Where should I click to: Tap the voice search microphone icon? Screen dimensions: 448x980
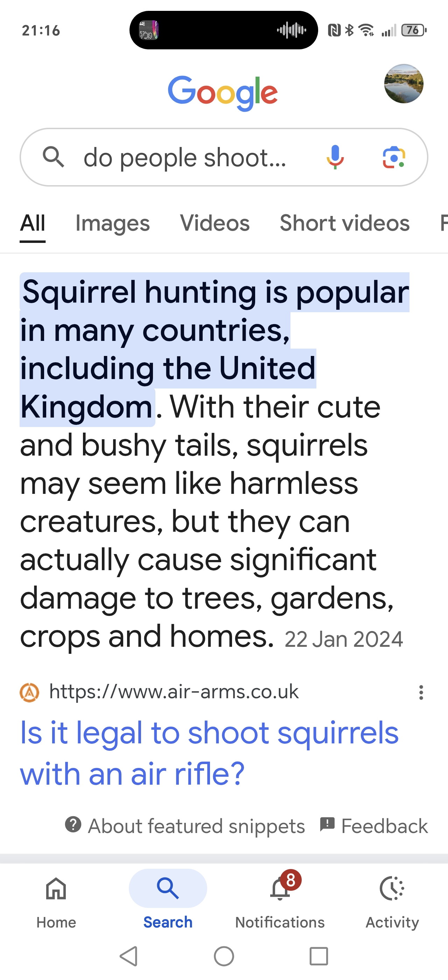335,157
